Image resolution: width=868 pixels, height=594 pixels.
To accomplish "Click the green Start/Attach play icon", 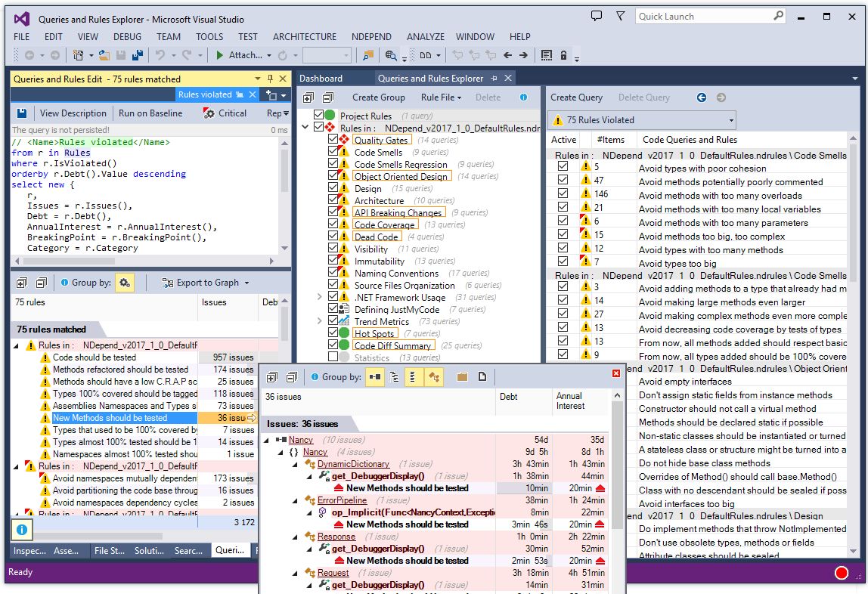I will click(x=220, y=55).
